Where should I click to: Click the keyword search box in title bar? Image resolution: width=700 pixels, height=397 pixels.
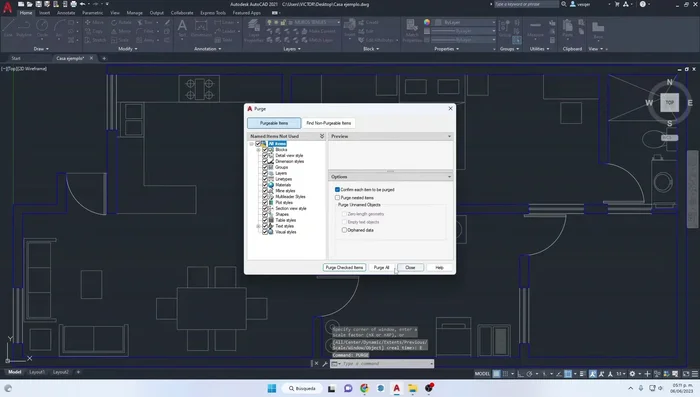(x=526, y=4)
